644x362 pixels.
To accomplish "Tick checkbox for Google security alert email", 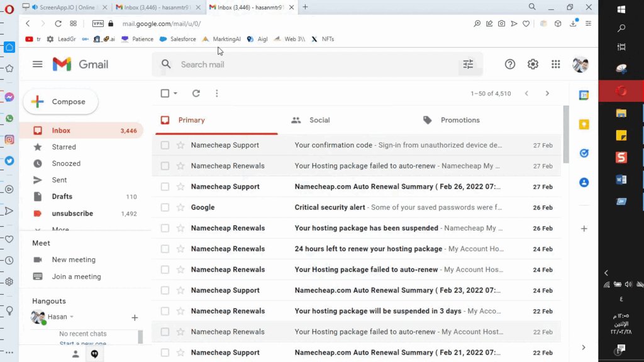I will [165, 207].
